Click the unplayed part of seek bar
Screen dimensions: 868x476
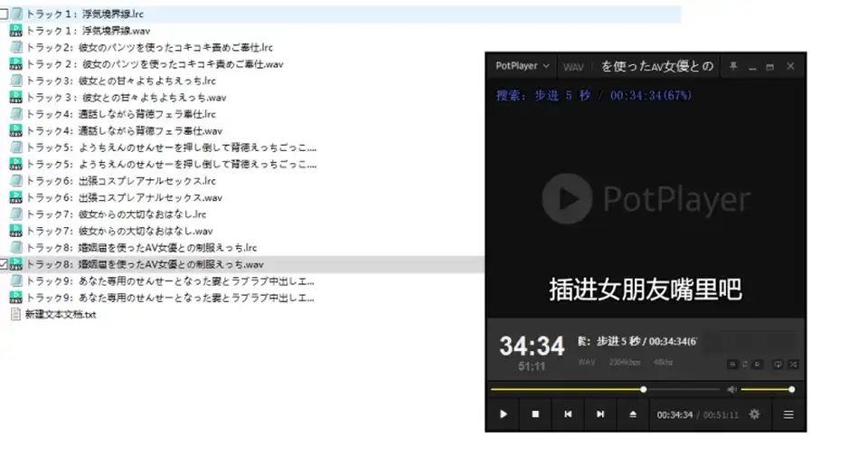(x=684, y=389)
